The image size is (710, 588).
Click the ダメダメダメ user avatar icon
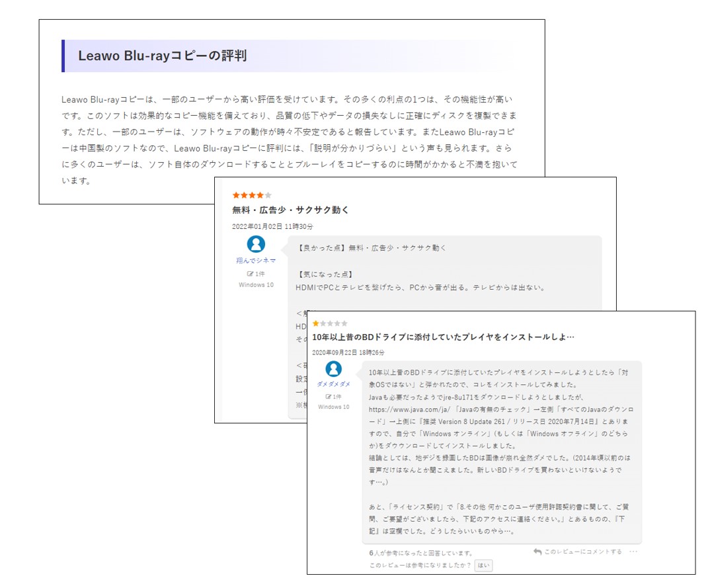pyautogui.click(x=334, y=369)
